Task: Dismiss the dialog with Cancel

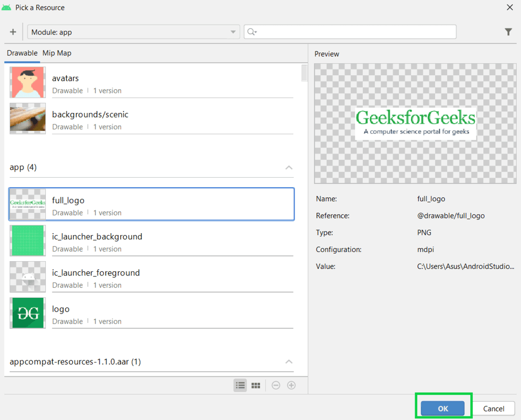Action: tap(493, 408)
